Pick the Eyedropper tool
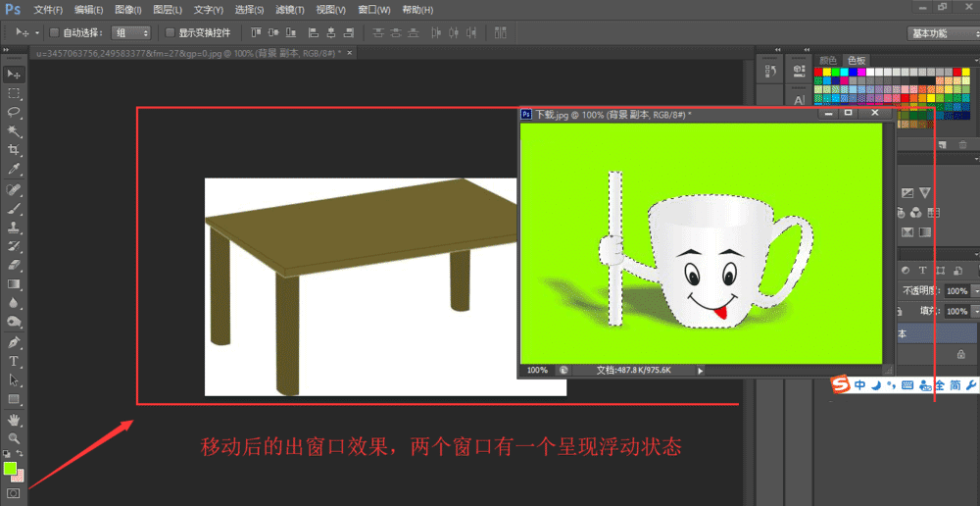Viewport: 980px width, 506px height. (x=14, y=169)
